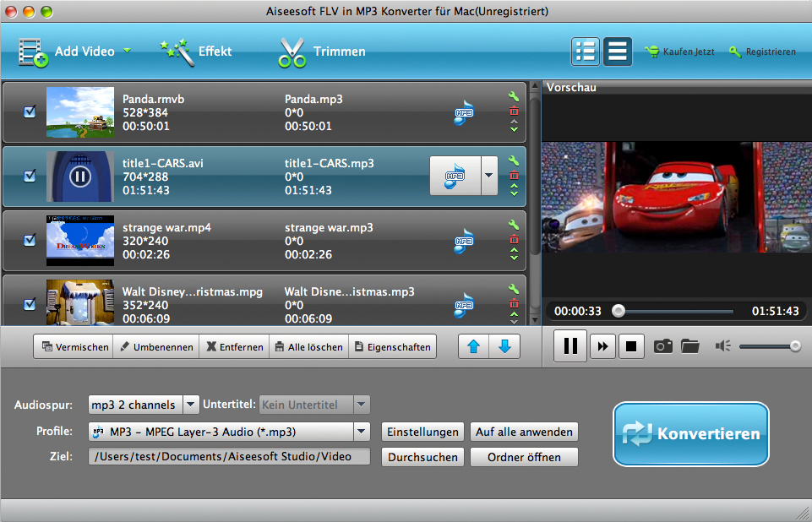Click the macOS green zoom window button
This screenshot has width=812, height=522.
tap(46, 11)
